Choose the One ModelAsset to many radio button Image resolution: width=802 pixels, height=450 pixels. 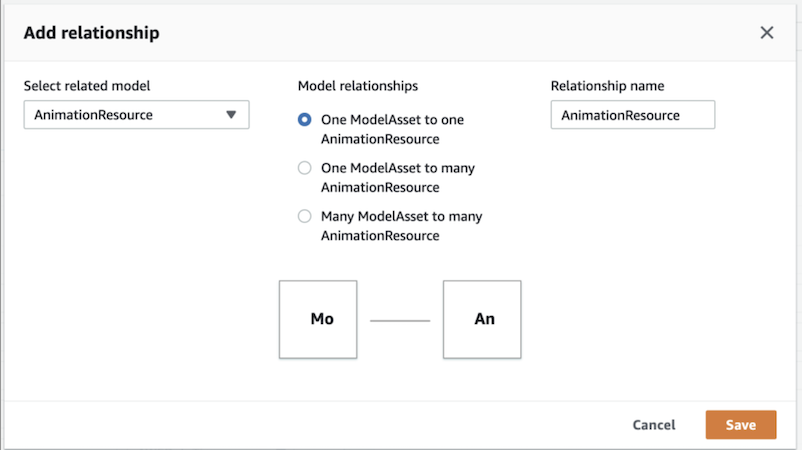click(305, 168)
